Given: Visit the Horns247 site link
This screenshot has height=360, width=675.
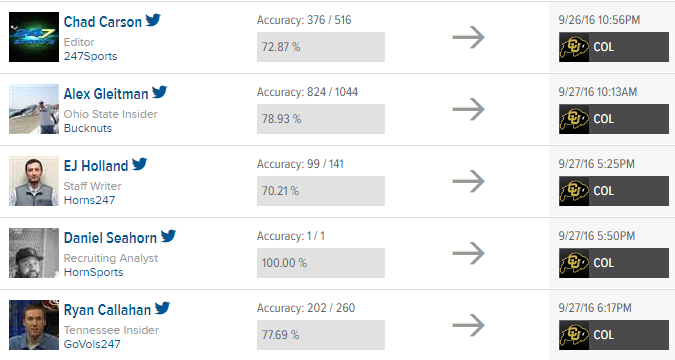Looking at the screenshot, I should (89, 200).
